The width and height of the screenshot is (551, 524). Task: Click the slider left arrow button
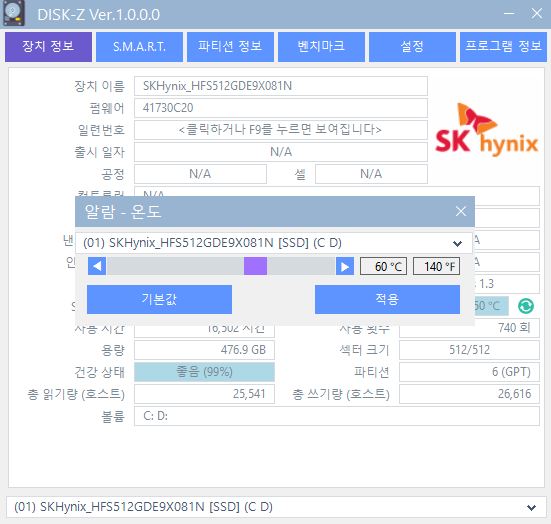(x=97, y=266)
